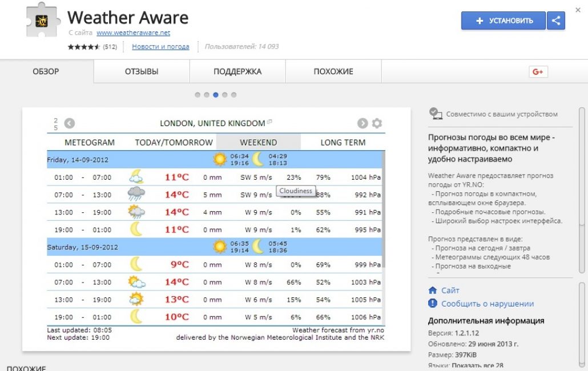Click the external link icon beside London, United Kingdom
This screenshot has height=371, width=588.
(269, 122)
